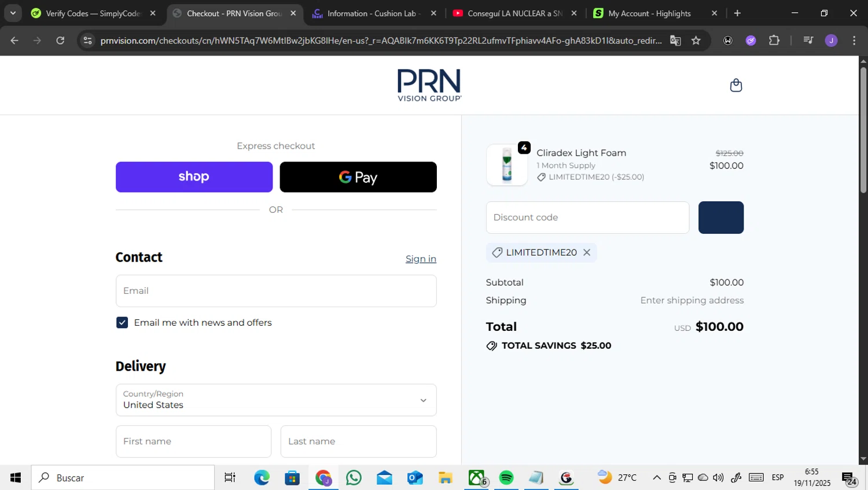
Task: Open the Extensions puzzle icon
Action: (x=774, y=40)
